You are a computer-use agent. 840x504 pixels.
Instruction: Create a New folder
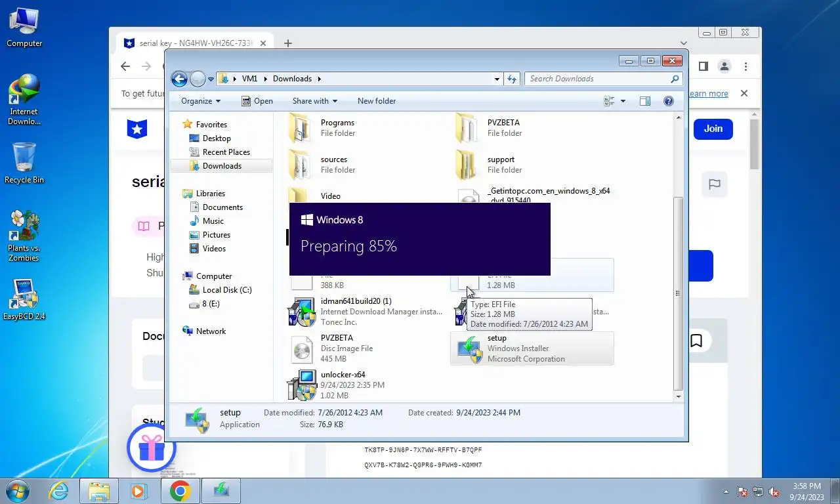(x=377, y=101)
